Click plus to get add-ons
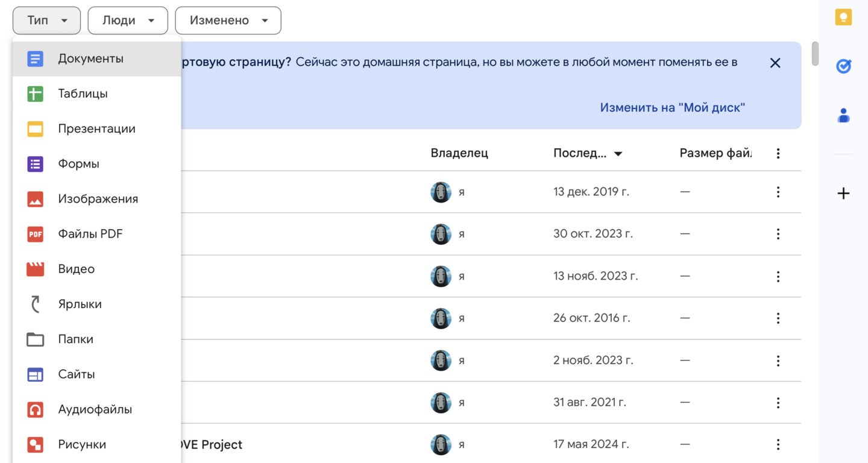Image resolution: width=868 pixels, height=463 pixels. (x=843, y=194)
